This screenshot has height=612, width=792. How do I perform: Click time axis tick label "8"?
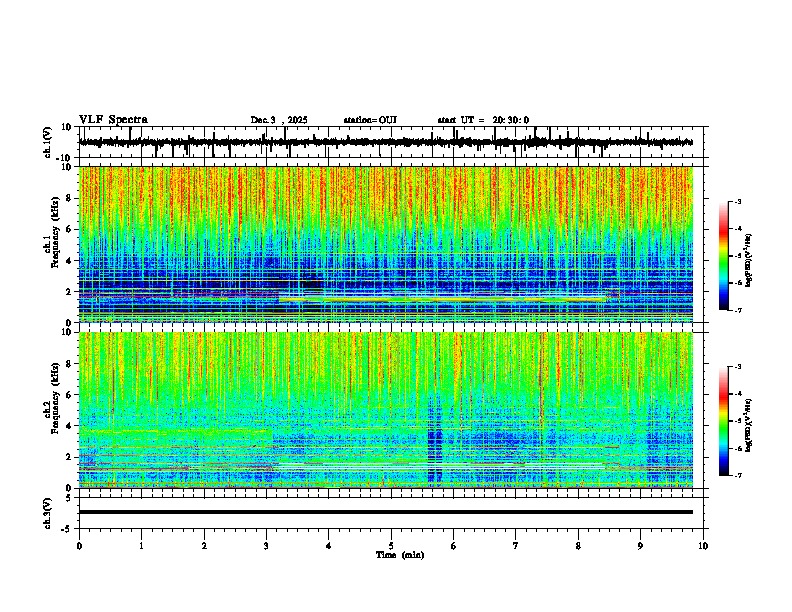pos(578,546)
